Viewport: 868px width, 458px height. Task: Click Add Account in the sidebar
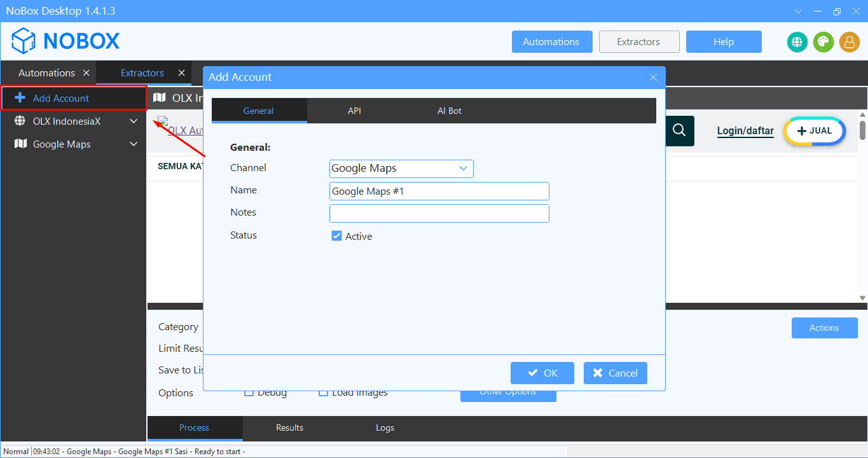(61, 98)
